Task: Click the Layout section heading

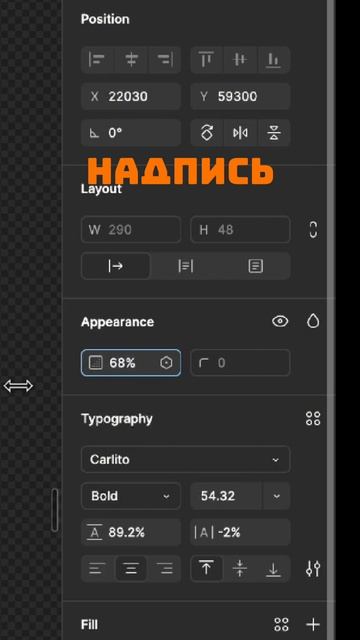Action: 101,189
